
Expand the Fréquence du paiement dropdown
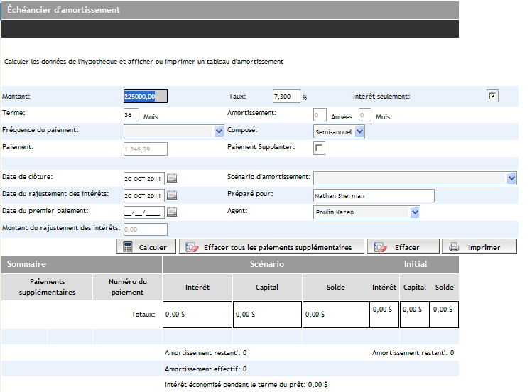(219, 131)
